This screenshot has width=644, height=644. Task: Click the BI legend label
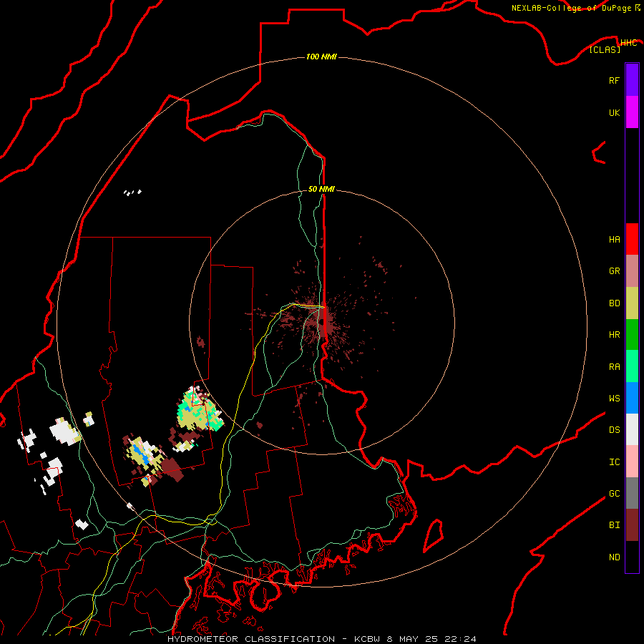(614, 525)
